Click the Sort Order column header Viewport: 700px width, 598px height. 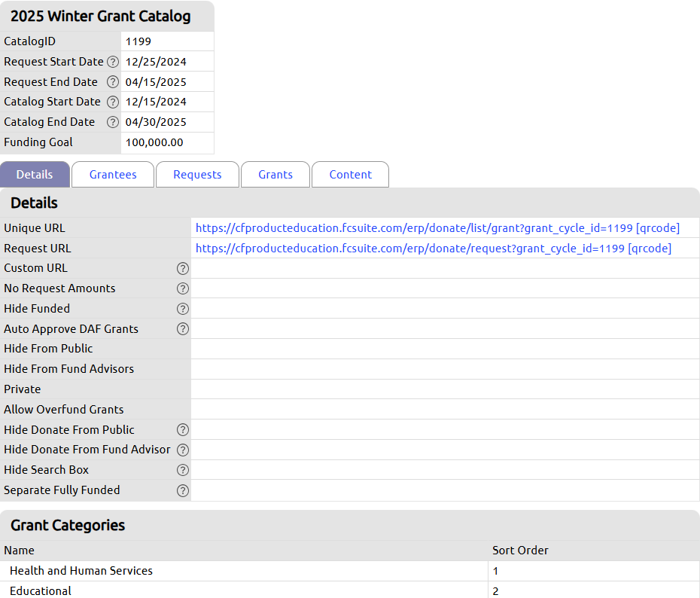(x=521, y=551)
